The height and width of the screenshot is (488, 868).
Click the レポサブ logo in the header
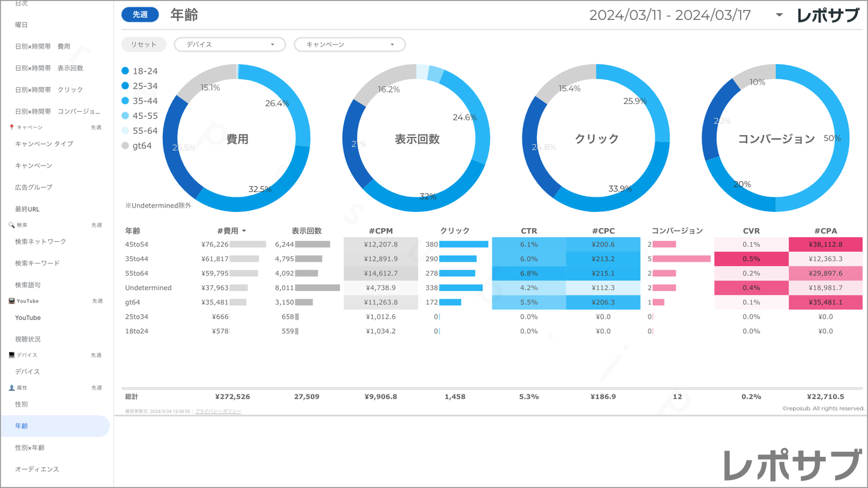[x=828, y=16]
